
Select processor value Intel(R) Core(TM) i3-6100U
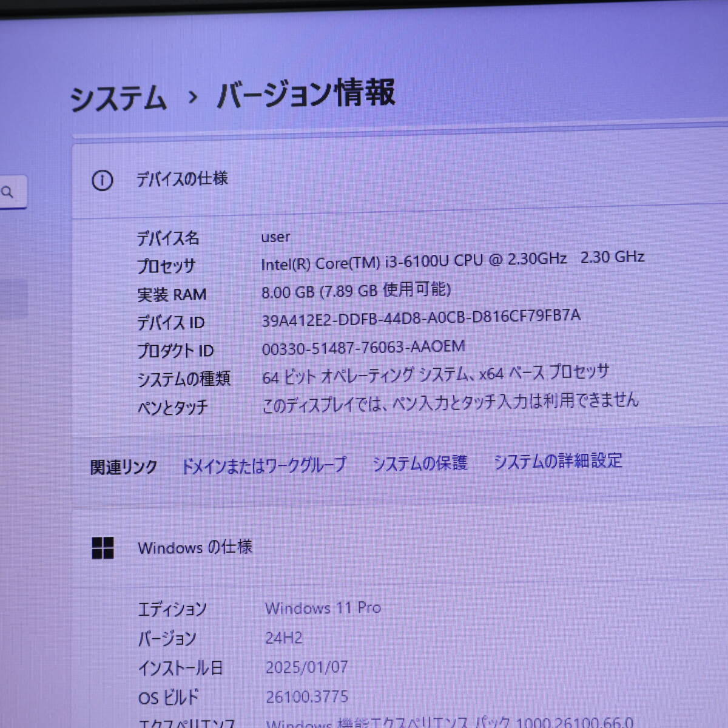[453, 260]
